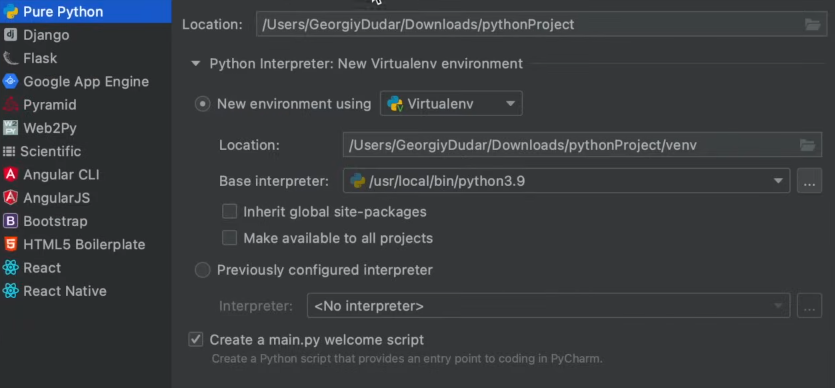Screen dimensions: 835x388
Task: Browse folder for project Location
Action: click(x=812, y=24)
